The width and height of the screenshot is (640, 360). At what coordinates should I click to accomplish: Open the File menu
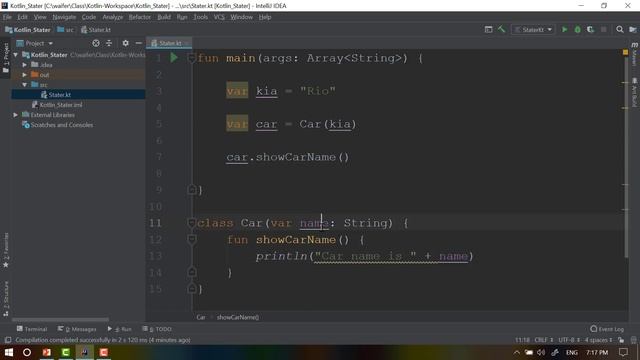pyautogui.click(x=7, y=17)
